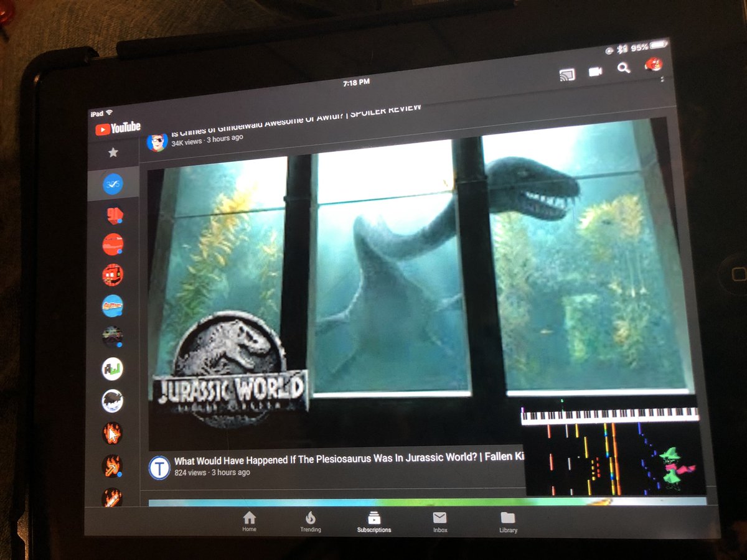Click the YouTube logo
This screenshot has height=560, width=747.
[118, 128]
